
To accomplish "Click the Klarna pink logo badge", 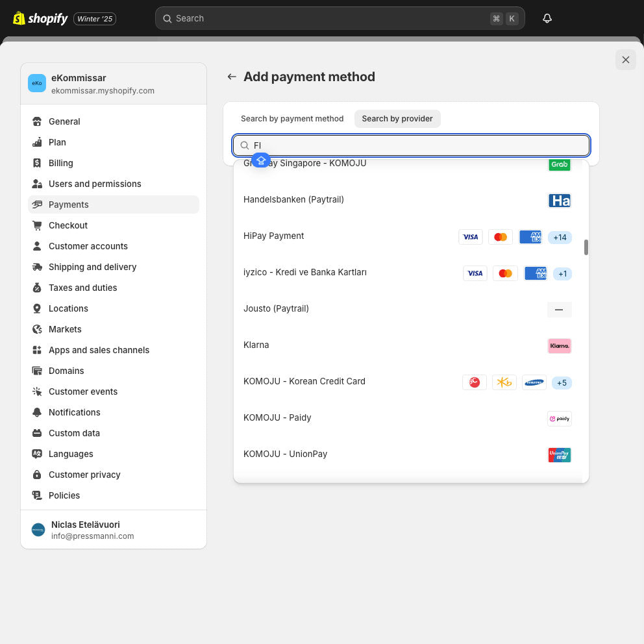I will (x=559, y=345).
